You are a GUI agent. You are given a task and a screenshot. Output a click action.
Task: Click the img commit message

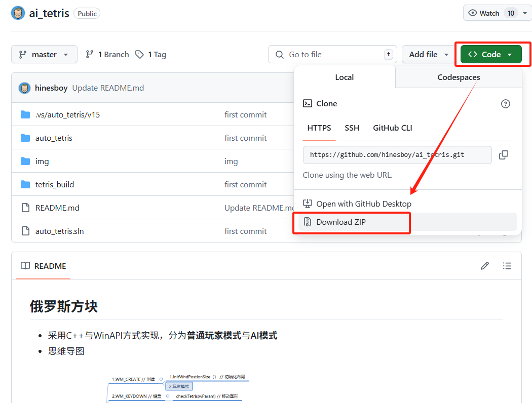click(231, 162)
